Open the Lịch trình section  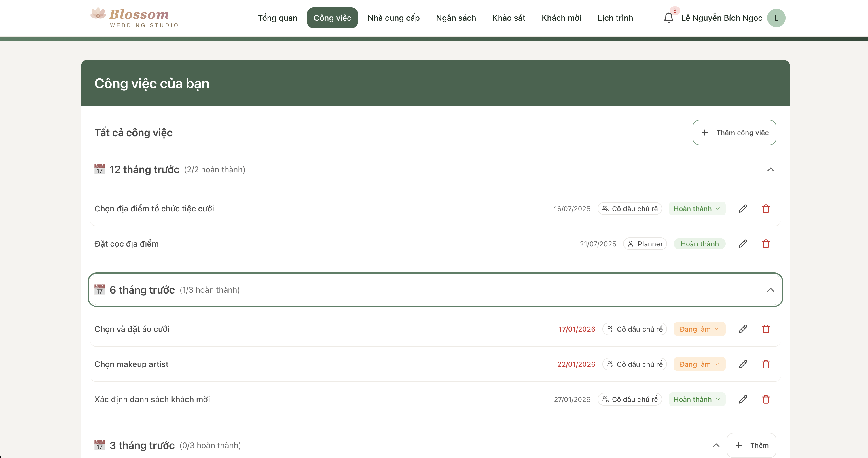click(615, 18)
